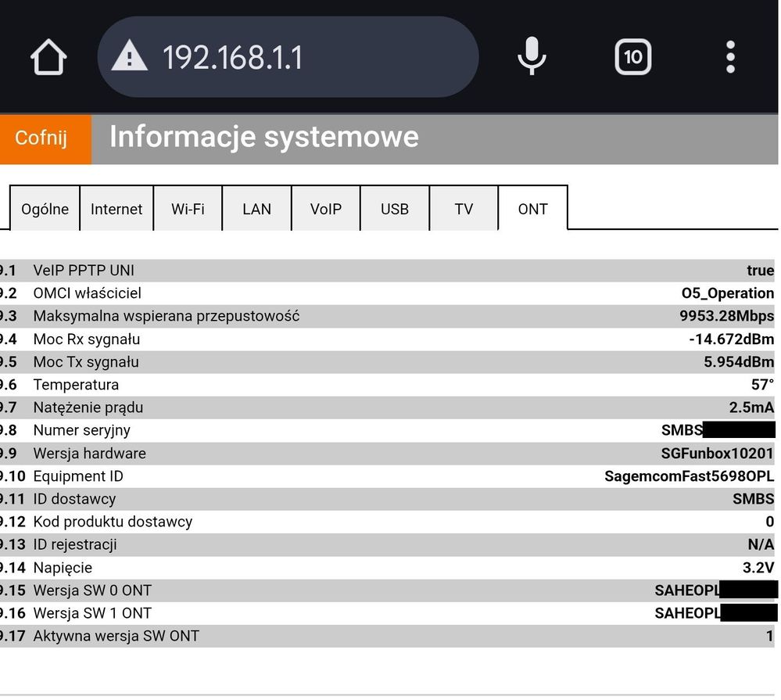View the VoIP tab
Screen dimensions: 781x700
(x=326, y=208)
